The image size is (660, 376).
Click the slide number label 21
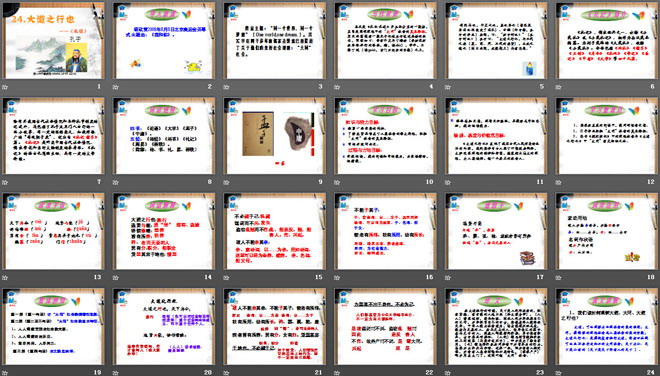point(319,372)
